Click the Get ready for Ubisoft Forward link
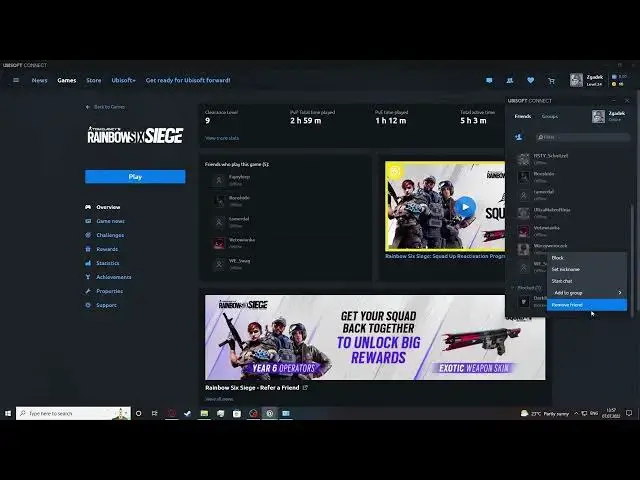Screen dimensions: 640x480 click(x=188, y=80)
